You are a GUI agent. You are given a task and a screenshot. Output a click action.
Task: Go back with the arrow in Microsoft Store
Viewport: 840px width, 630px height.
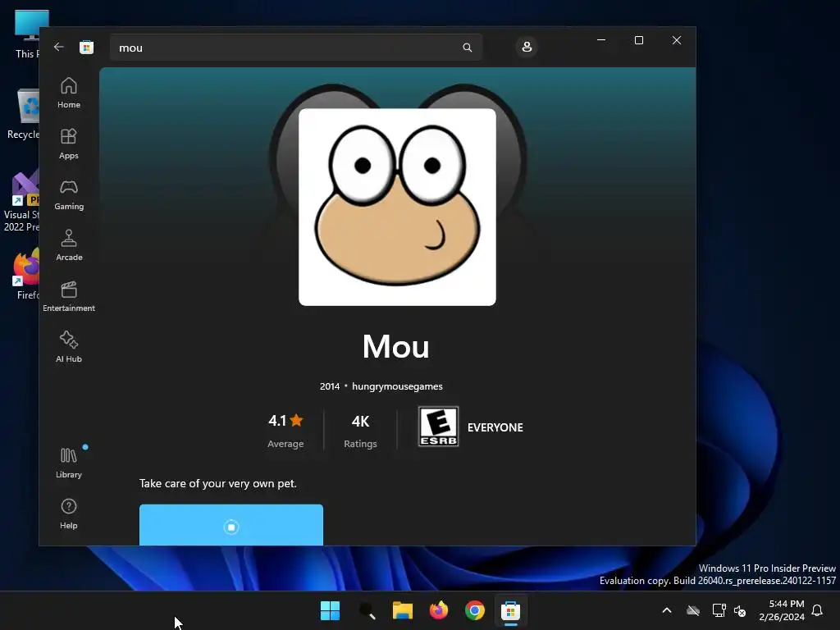coord(59,47)
